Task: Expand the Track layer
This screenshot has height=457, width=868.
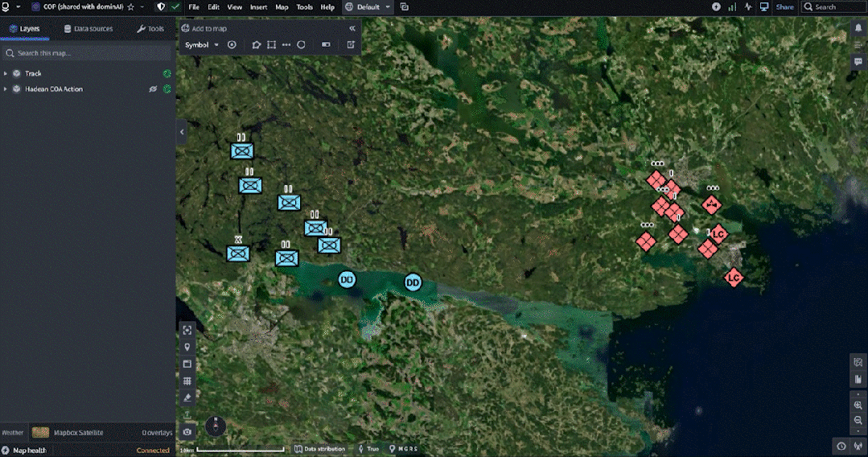Action: click(6, 74)
